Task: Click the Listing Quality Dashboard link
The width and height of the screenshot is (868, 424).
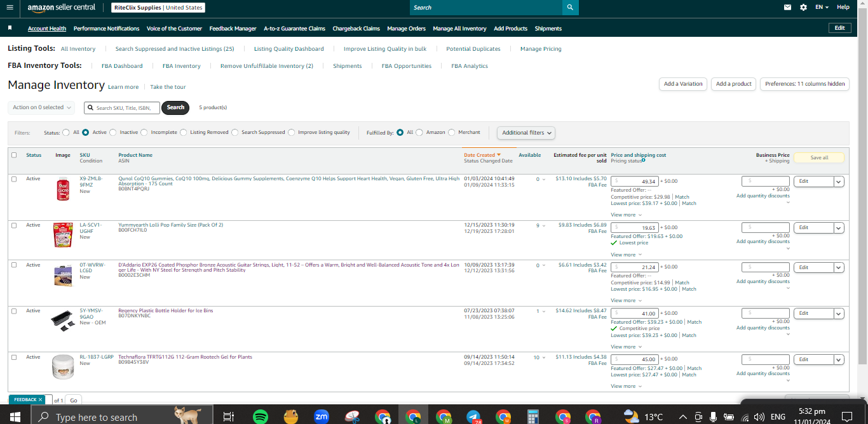Action: [288, 49]
